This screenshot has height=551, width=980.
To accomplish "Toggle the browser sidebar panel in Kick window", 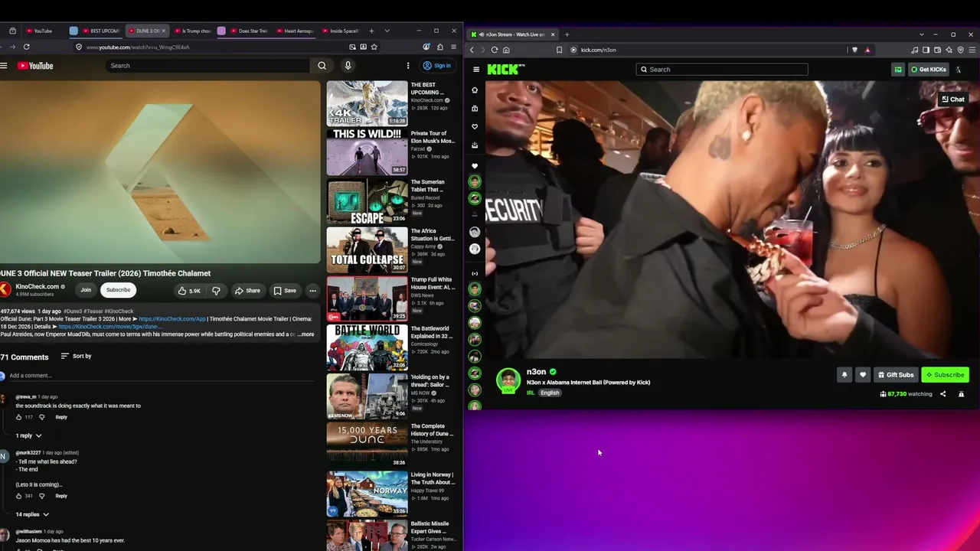I will 926,50.
